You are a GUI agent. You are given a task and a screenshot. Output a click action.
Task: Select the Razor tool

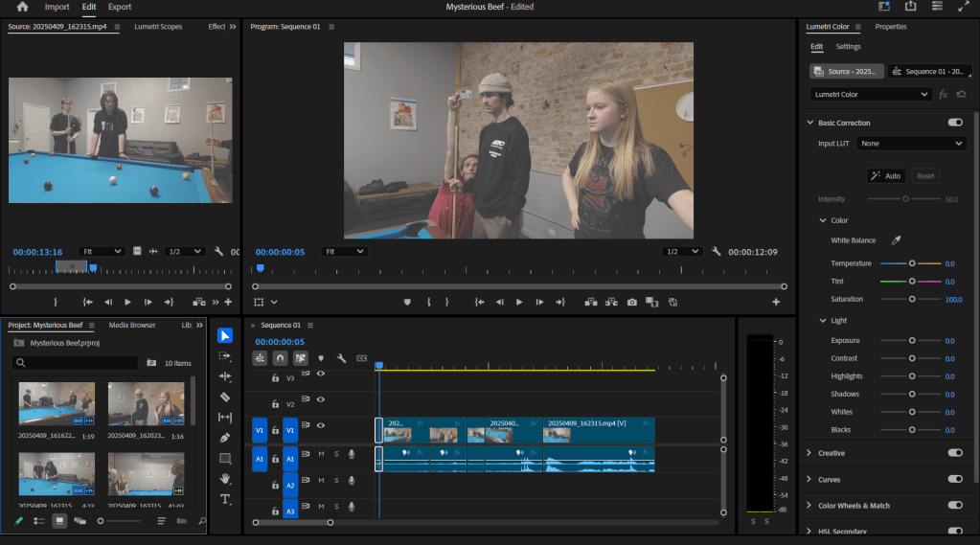pos(225,397)
